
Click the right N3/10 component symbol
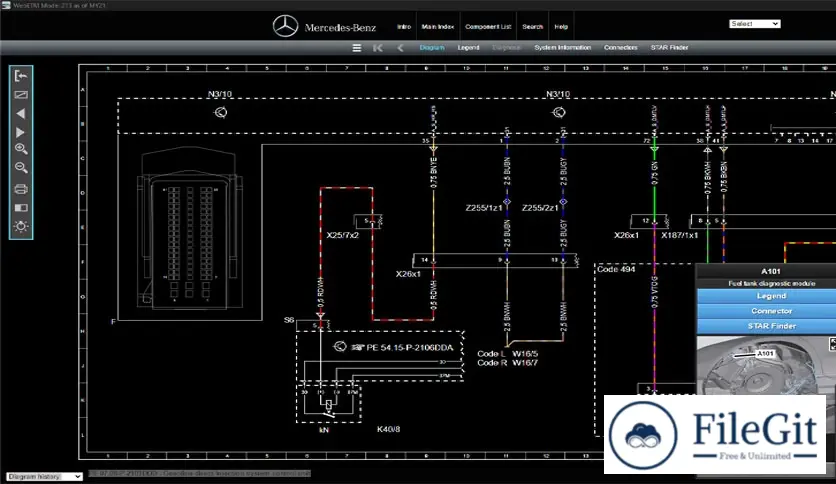coord(559,112)
